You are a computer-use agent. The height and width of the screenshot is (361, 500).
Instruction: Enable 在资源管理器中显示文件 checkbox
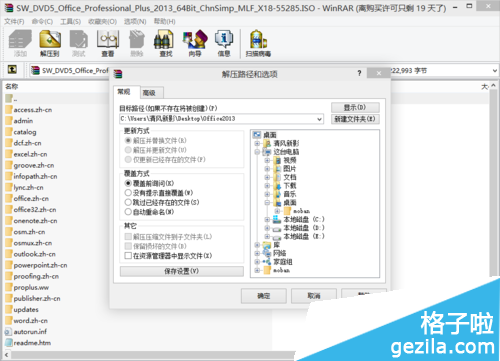point(128,256)
